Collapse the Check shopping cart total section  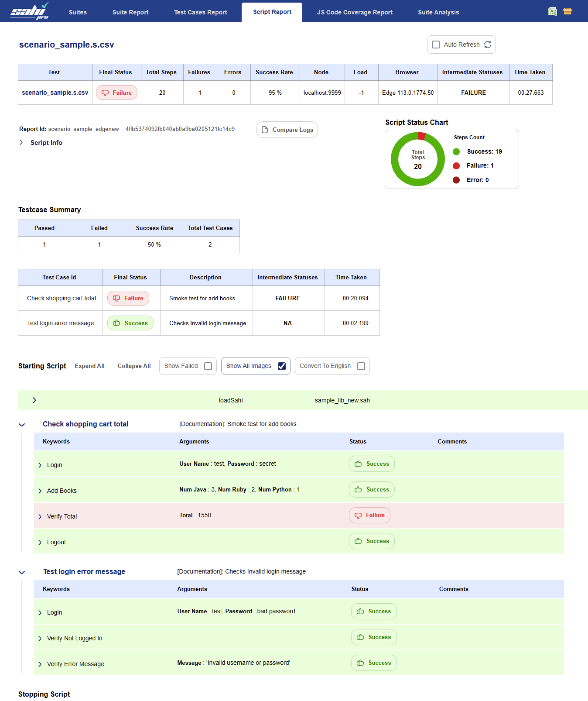[22, 425]
